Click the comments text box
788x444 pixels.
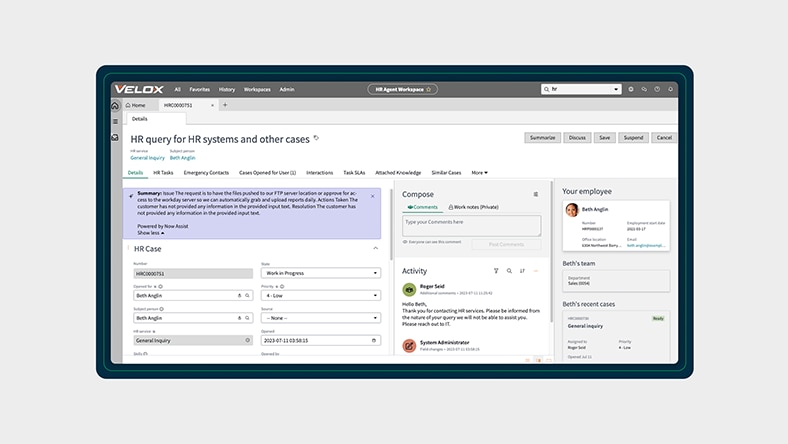(x=471, y=226)
